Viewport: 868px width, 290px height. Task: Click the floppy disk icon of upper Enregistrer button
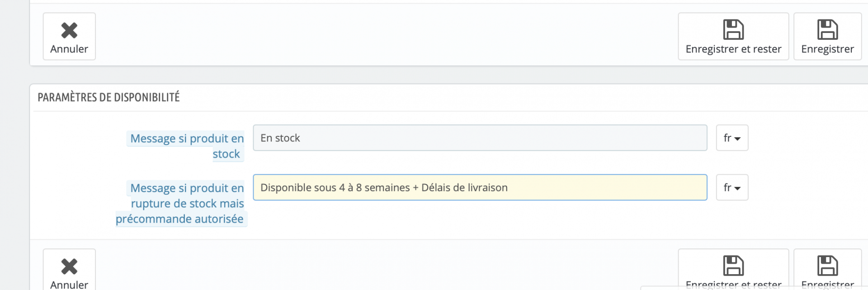click(x=827, y=30)
